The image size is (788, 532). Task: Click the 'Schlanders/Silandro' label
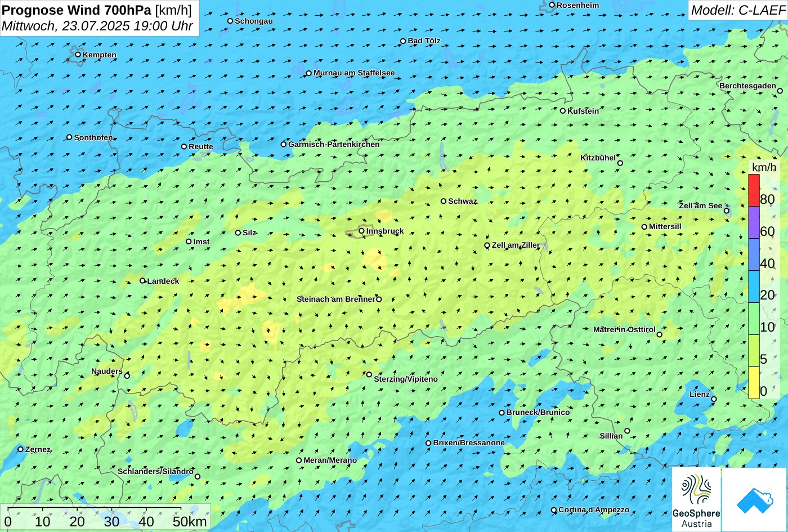[x=155, y=471]
